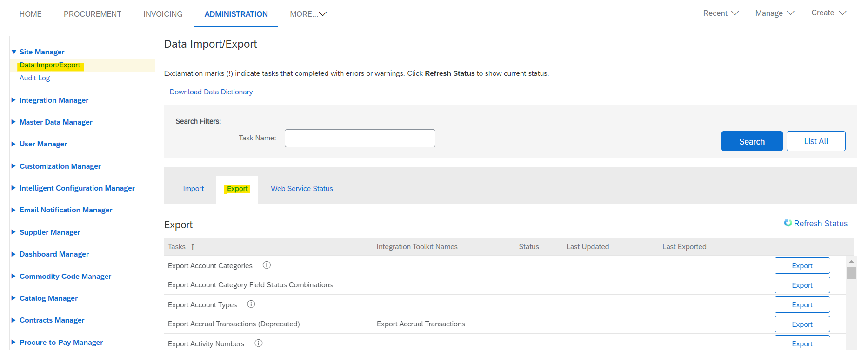Click info icon beside Export Account Types
Viewport: 868px width, 350px height.
pyautogui.click(x=251, y=304)
